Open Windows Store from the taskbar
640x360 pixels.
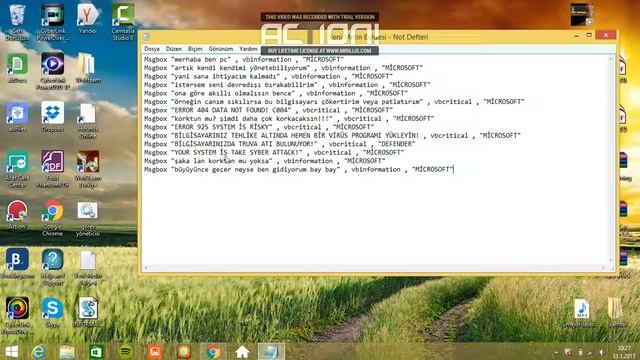coord(96,352)
